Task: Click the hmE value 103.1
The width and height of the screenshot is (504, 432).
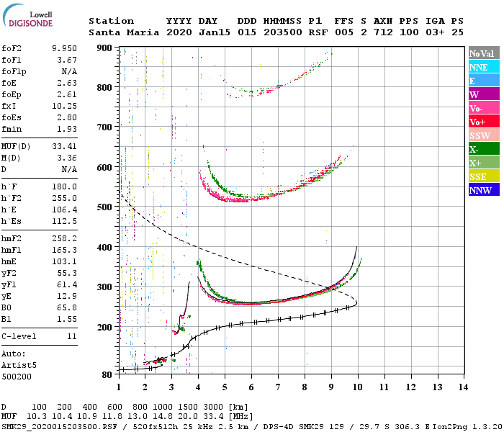Action: (x=64, y=261)
